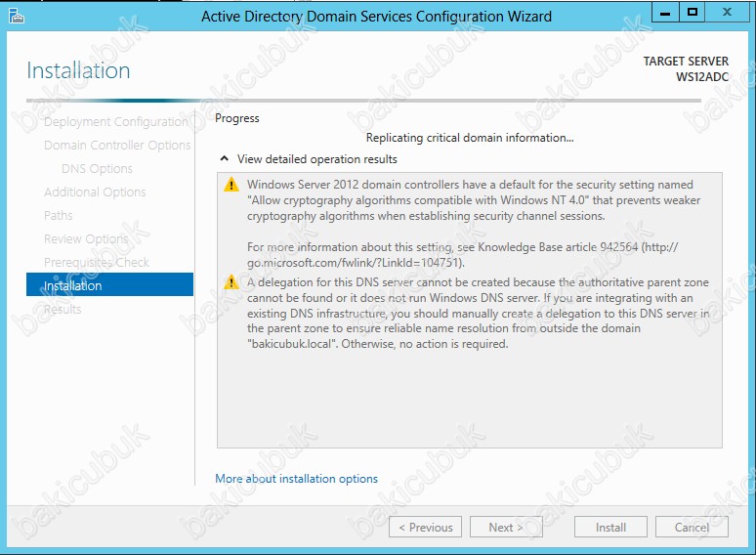Open Deployment Configuration step
This screenshot has height=555, width=756.
click(115, 122)
